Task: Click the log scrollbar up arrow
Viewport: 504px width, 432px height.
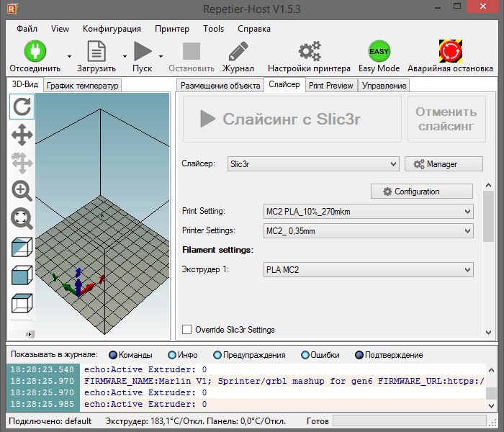Action: click(x=491, y=370)
